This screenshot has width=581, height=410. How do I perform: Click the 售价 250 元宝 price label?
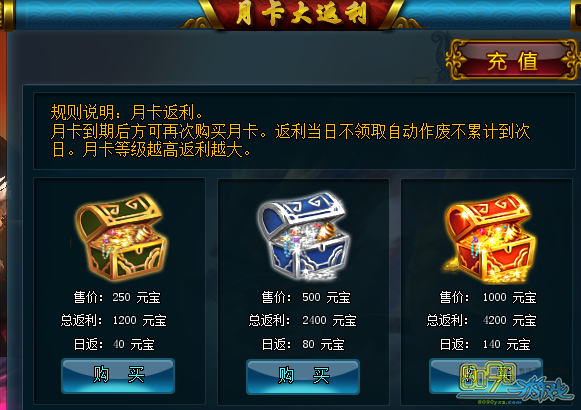(x=117, y=297)
